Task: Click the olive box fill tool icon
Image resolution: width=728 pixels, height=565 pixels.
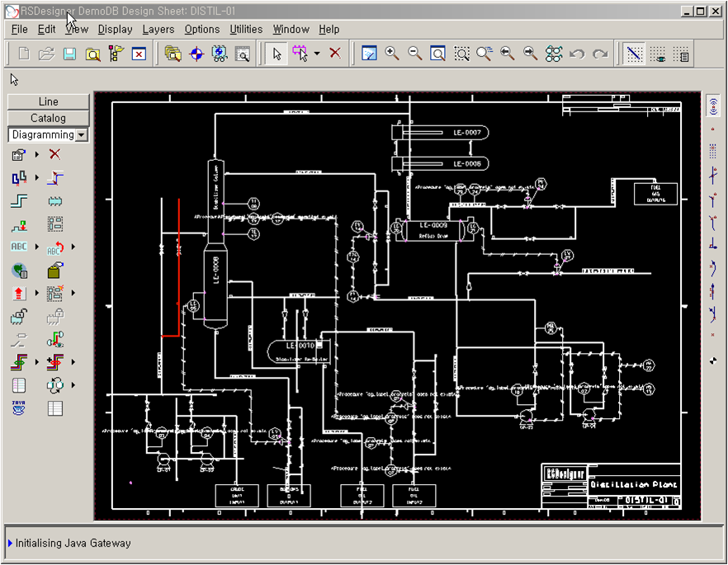Action: (x=54, y=271)
